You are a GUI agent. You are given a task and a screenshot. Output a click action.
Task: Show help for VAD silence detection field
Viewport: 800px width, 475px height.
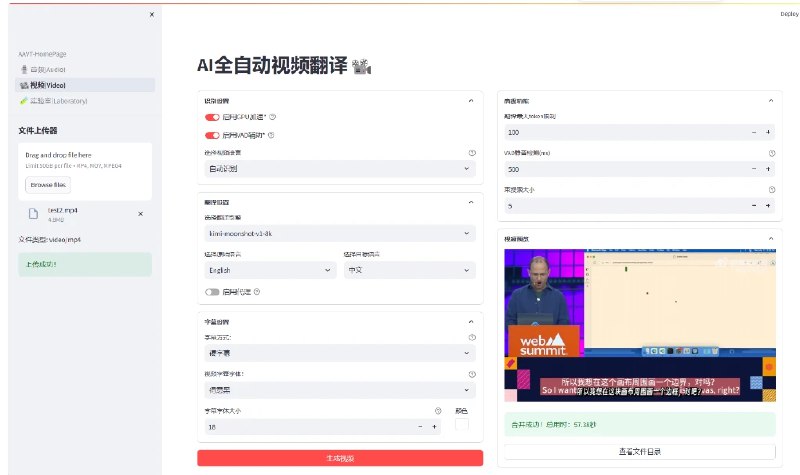point(772,154)
